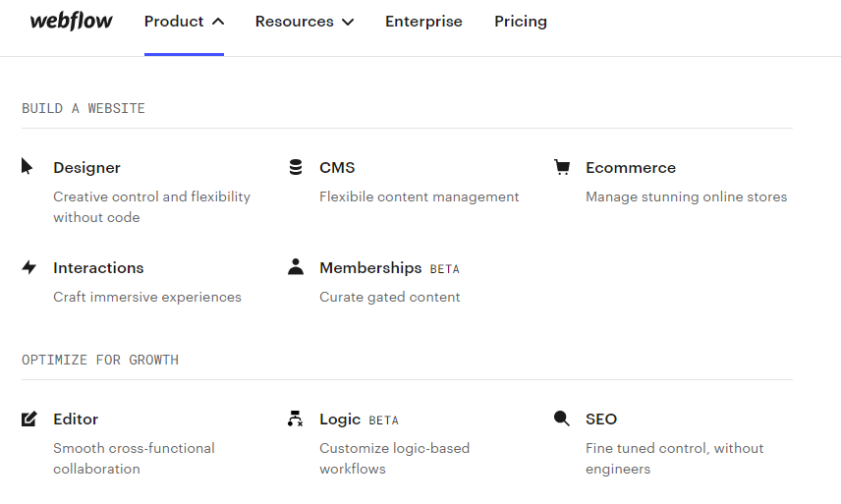Screen dimensions: 841x504
Task: Click the chevron next to Resources
Action: tap(347, 22)
